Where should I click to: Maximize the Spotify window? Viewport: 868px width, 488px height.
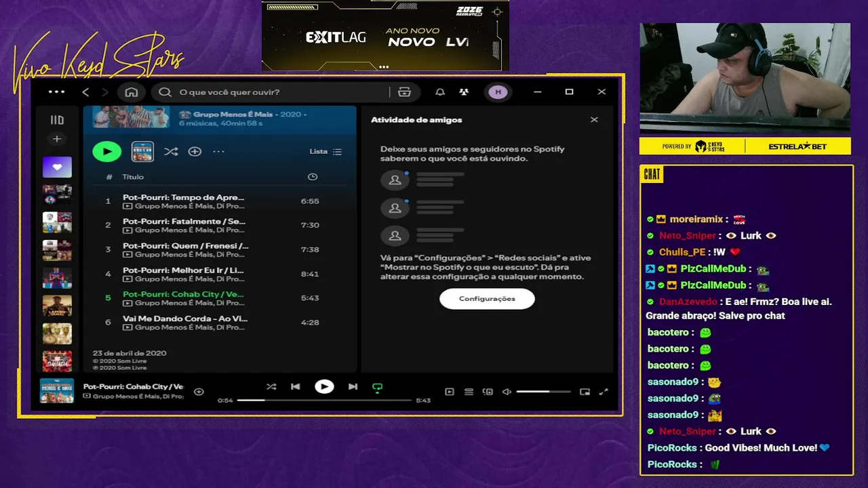(x=569, y=92)
